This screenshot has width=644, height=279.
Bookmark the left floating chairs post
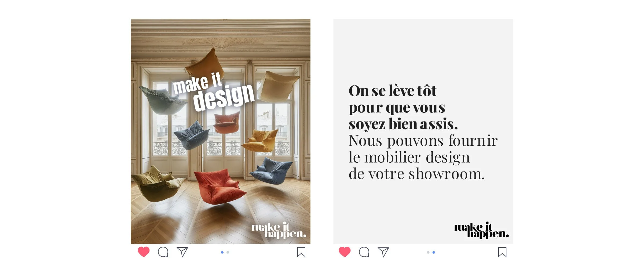301,252
